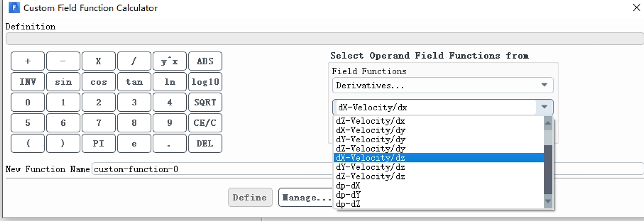Viewport: 644px width, 221px height.
Task: Click the Define button
Action: (250, 198)
